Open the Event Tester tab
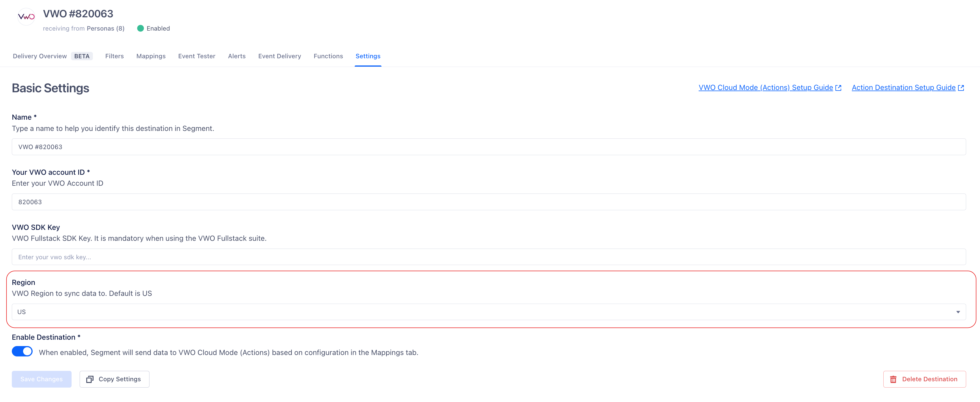Image resolution: width=980 pixels, height=402 pixels. tap(197, 56)
